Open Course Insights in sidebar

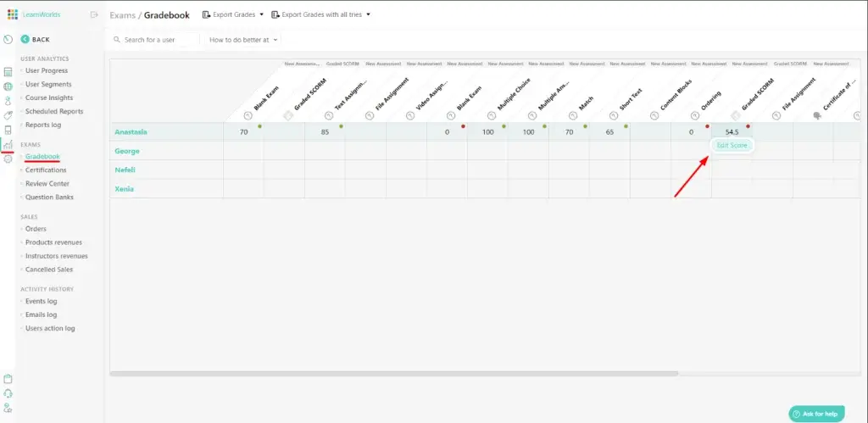pyautogui.click(x=48, y=98)
